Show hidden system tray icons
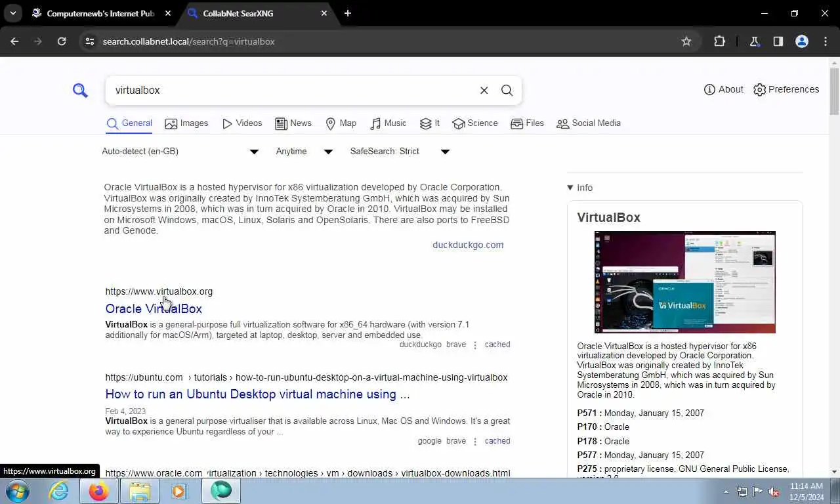840x504 pixels. pyautogui.click(x=726, y=492)
